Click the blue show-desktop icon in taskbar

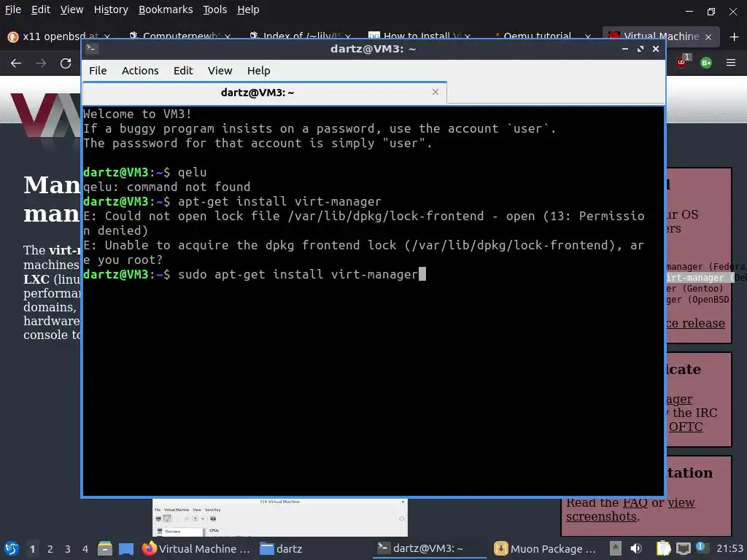click(126, 548)
